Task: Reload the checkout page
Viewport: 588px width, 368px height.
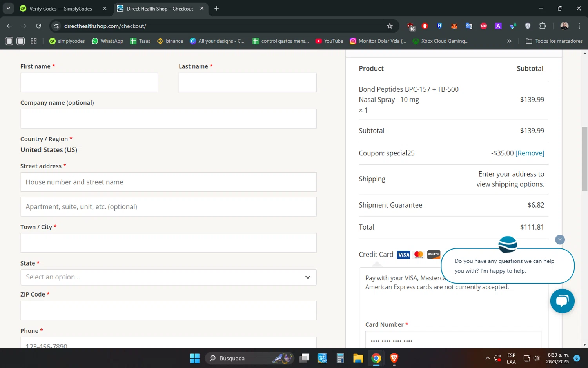Action: (38, 26)
